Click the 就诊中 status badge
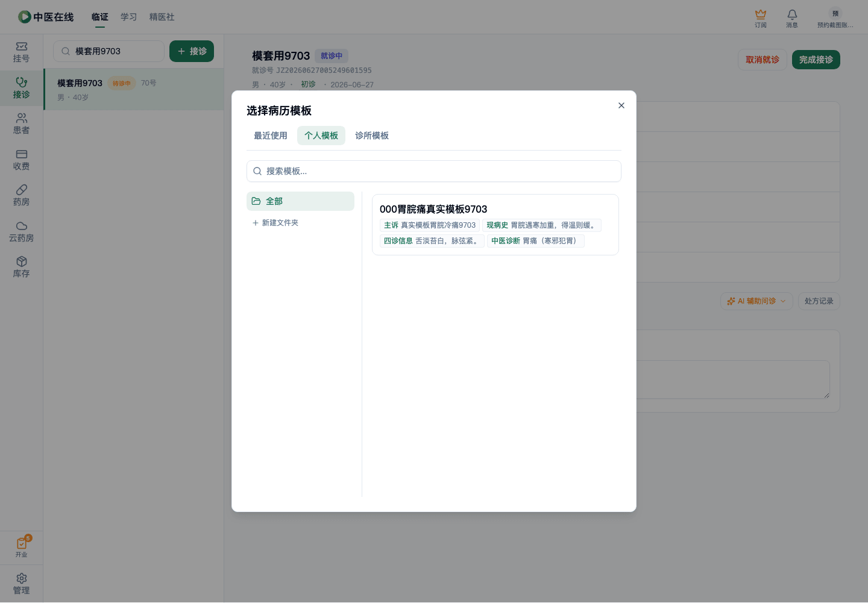 point(332,56)
